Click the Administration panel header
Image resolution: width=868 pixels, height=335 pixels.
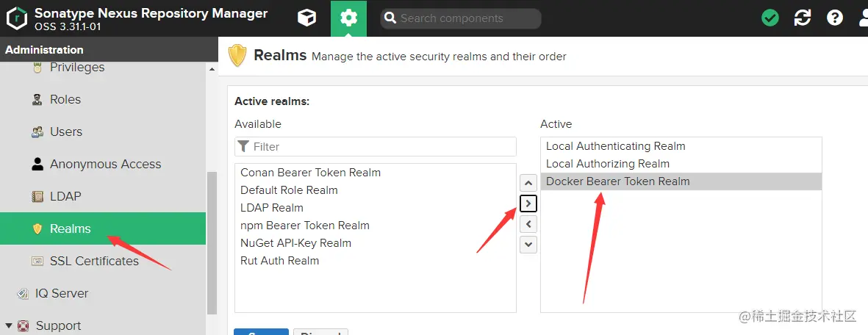pyautogui.click(x=109, y=50)
